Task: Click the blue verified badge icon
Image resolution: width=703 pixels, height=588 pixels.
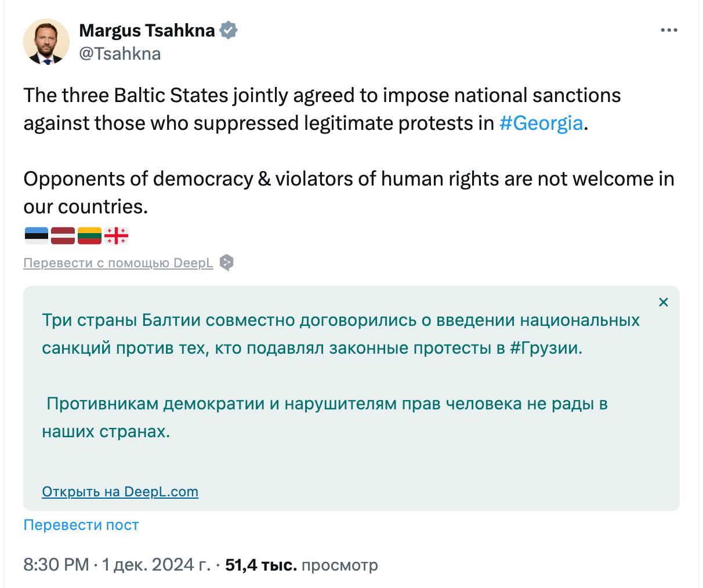Action: (230, 30)
